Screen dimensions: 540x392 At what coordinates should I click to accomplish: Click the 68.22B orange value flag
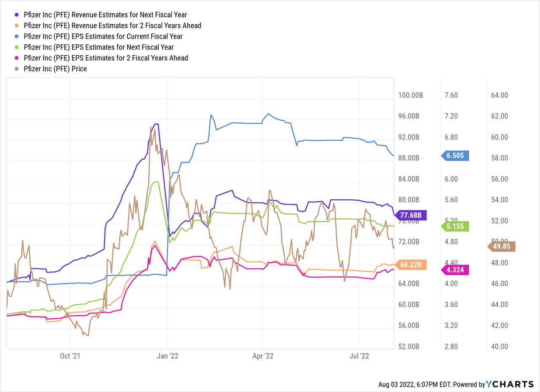tap(410, 265)
